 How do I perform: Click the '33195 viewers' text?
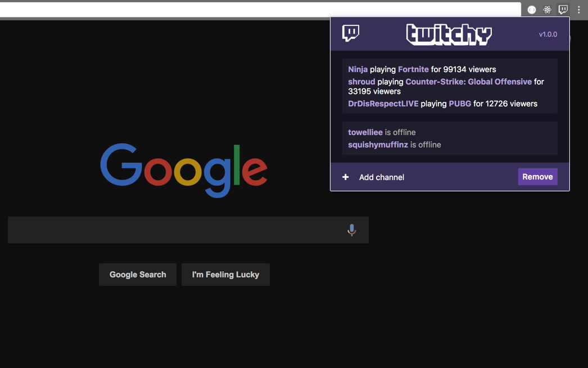click(x=374, y=91)
